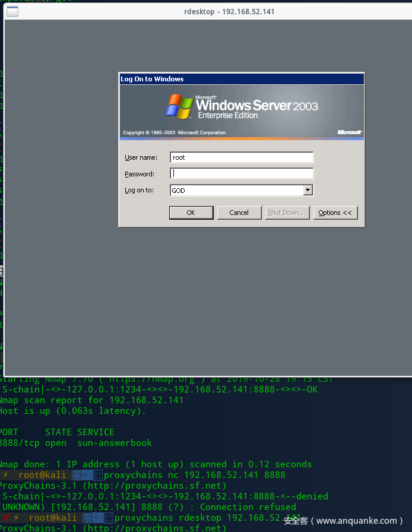Viewport: 412px width, 532px height.
Task: Click the terminal line 'Nmap scan report for 192.168.52.141'
Action: click(91, 400)
